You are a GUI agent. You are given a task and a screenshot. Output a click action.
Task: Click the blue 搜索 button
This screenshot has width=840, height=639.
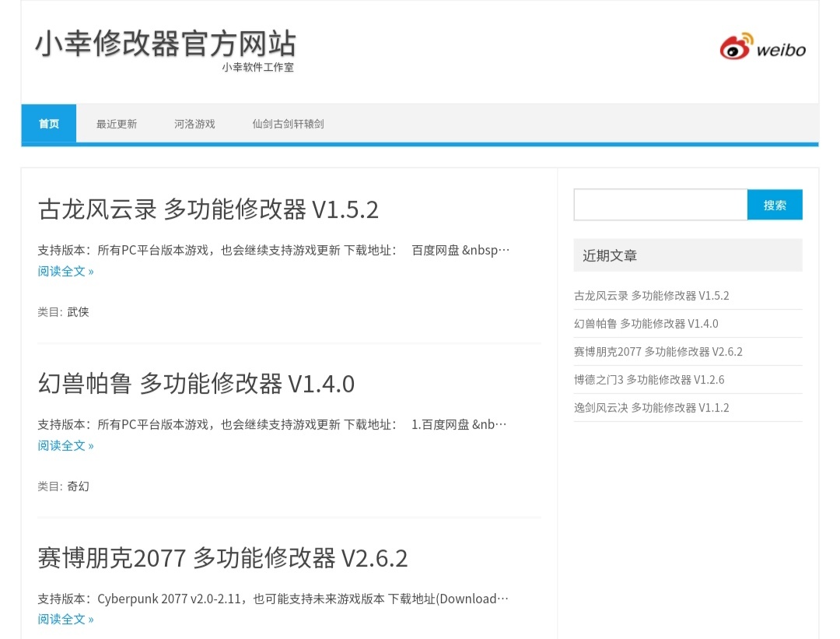pyautogui.click(x=775, y=204)
